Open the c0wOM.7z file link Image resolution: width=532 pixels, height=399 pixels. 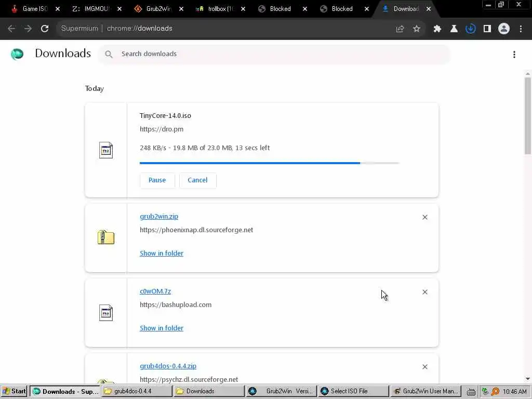(x=155, y=291)
